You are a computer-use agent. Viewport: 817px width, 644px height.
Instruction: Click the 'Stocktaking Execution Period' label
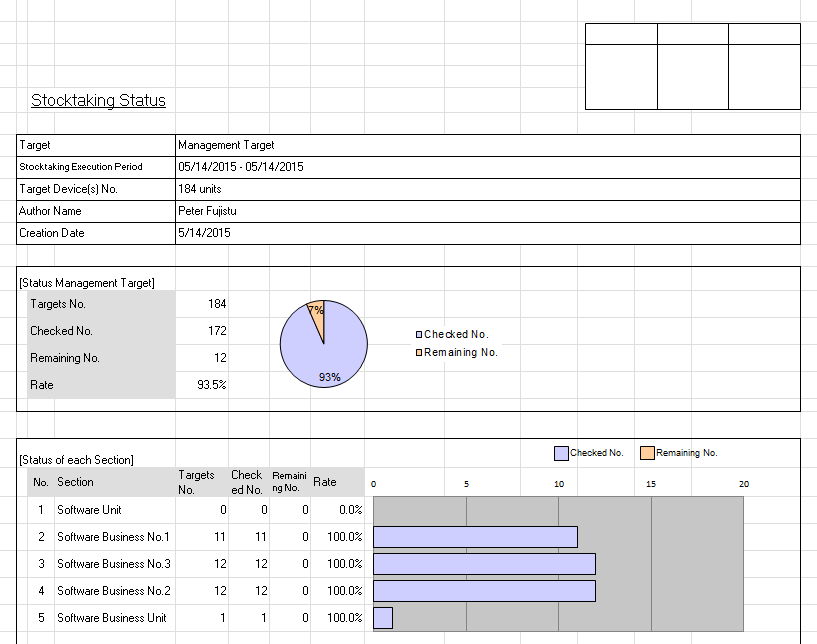(x=81, y=167)
